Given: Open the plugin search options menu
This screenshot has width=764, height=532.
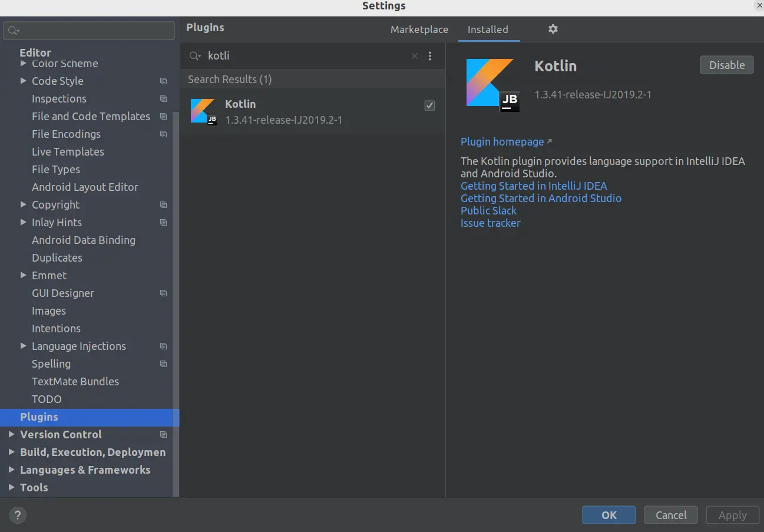Looking at the screenshot, I should coord(430,56).
